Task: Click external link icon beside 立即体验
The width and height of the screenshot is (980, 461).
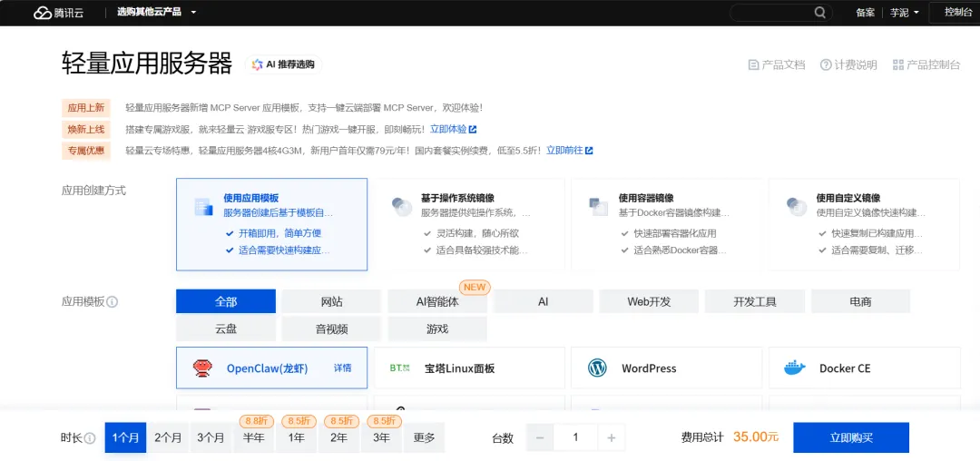Action: [473, 129]
